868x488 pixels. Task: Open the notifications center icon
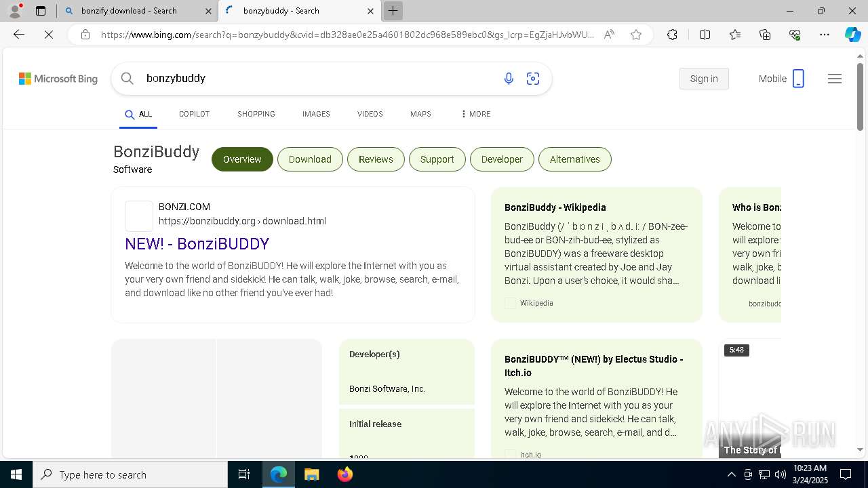(x=846, y=474)
